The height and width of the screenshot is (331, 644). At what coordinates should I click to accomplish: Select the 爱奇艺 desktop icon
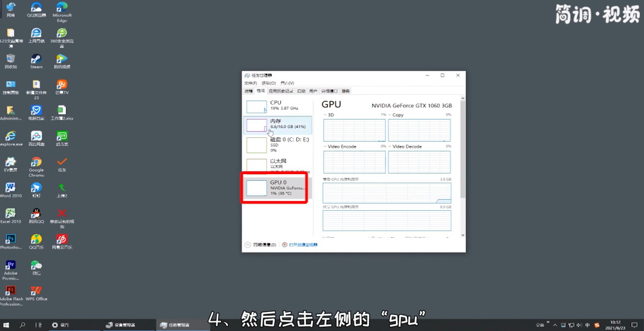click(62, 139)
